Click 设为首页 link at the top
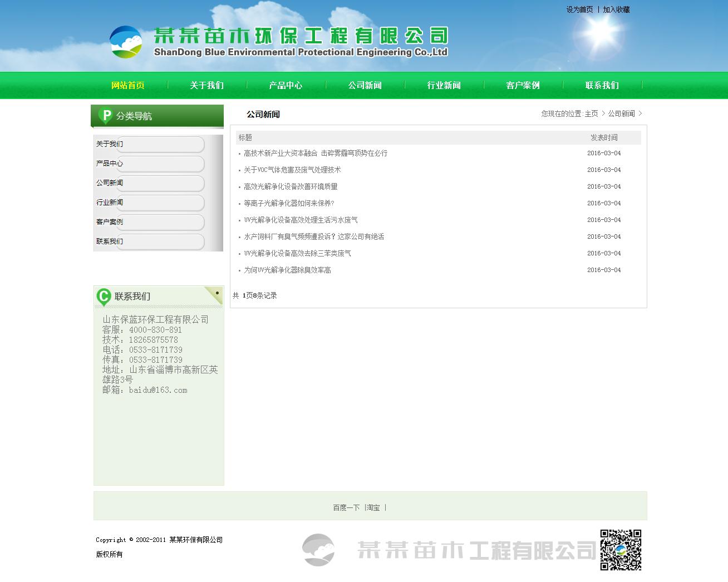The image size is (728, 582). [579, 9]
